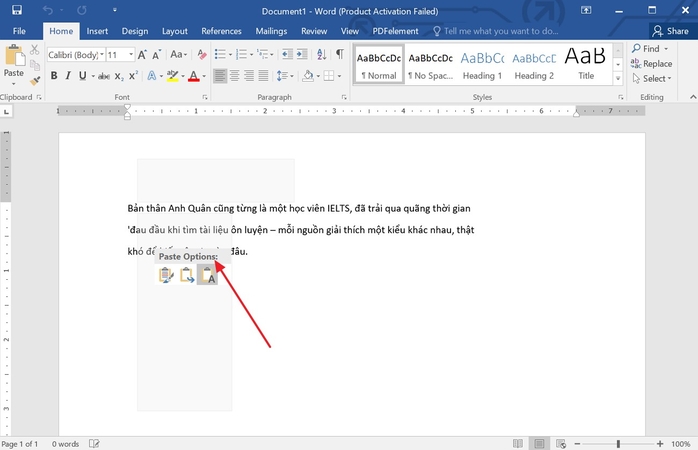The width and height of the screenshot is (698, 450).
Task: Toggle left alignment
Action: click(219, 76)
